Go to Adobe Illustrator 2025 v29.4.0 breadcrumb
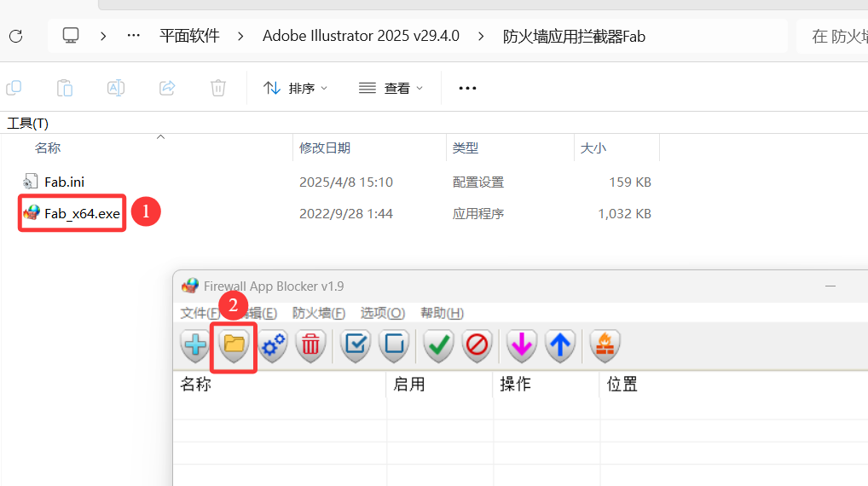 click(361, 36)
